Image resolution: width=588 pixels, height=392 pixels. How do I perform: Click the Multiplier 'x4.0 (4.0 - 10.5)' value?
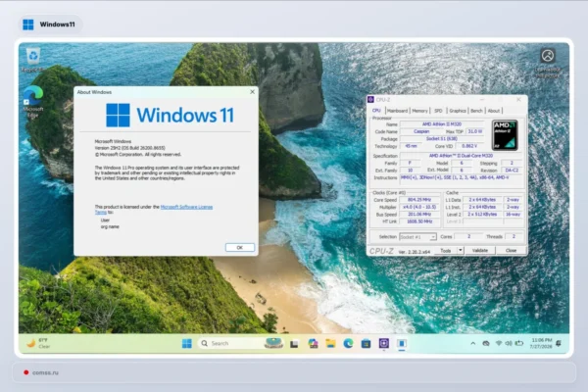419,207
